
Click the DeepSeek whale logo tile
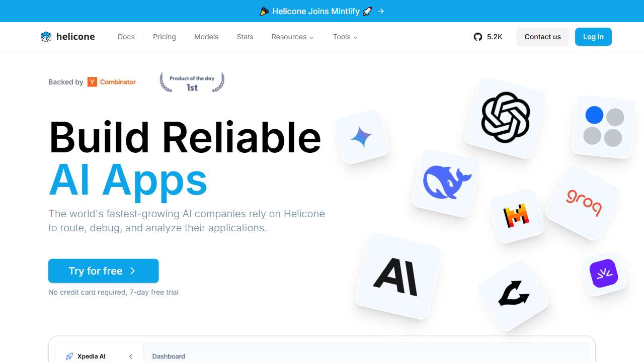point(446,183)
